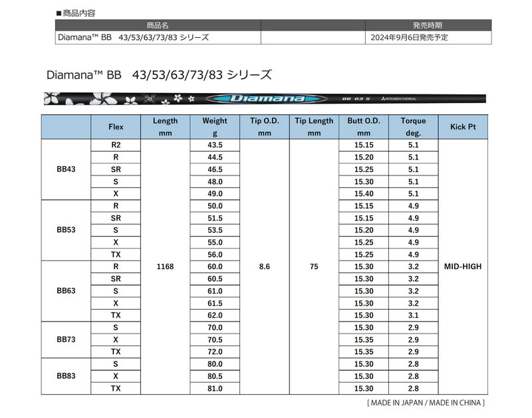The image size is (532, 418).
Task: Click the '61.0' weight cell
Action: (x=215, y=291)
